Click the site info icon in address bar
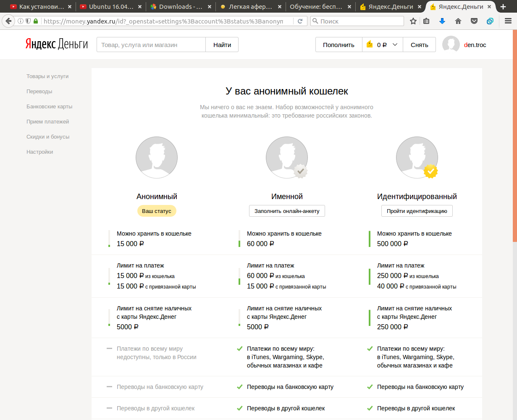This screenshot has height=420, width=517. pyautogui.click(x=21, y=21)
